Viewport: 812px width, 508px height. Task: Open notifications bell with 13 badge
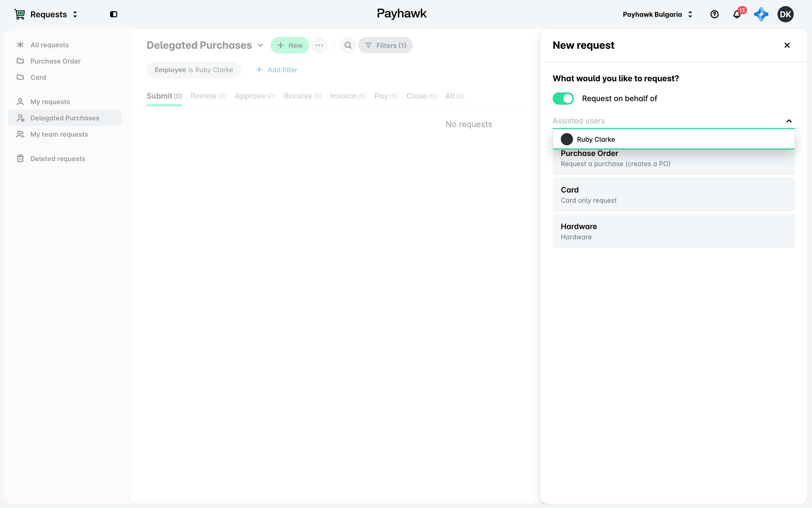pyautogui.click(x=737, y=14)
